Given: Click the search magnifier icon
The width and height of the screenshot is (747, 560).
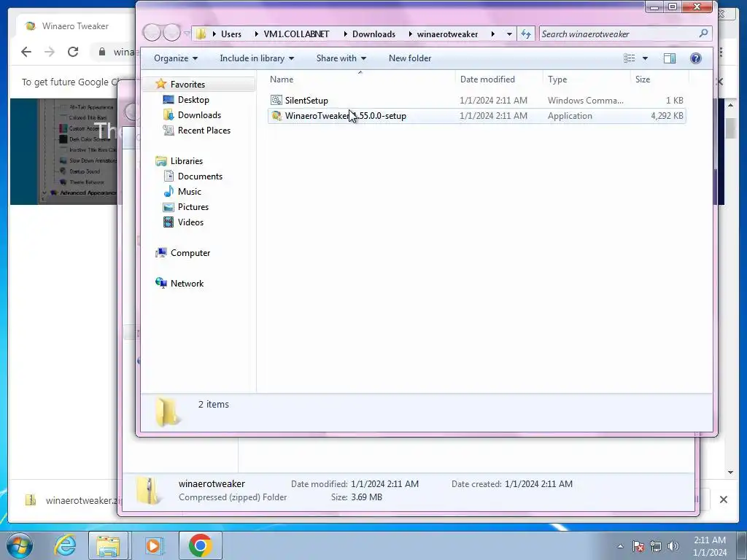Looking at the screenshot, I should click(703, 34).
